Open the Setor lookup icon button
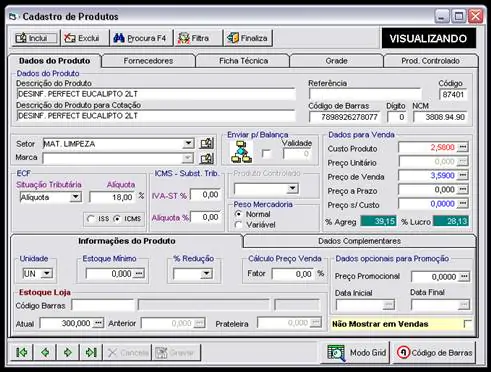The width and height of the screenshot is (491, 372). (x=207, y=144)
